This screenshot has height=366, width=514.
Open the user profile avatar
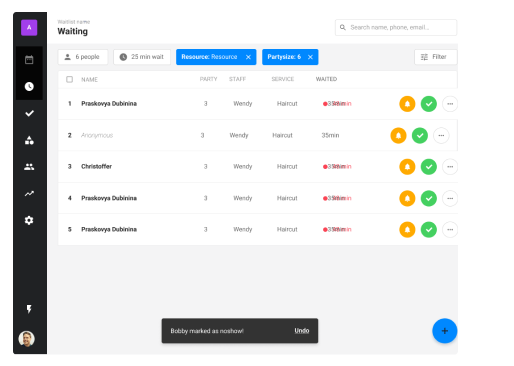click(x=27, y=339)
